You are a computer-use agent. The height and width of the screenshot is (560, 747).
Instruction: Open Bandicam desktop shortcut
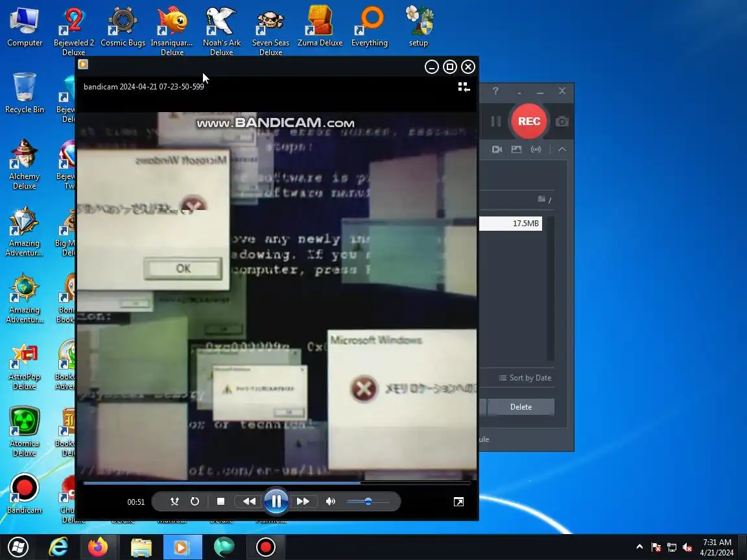pos(24,493)
